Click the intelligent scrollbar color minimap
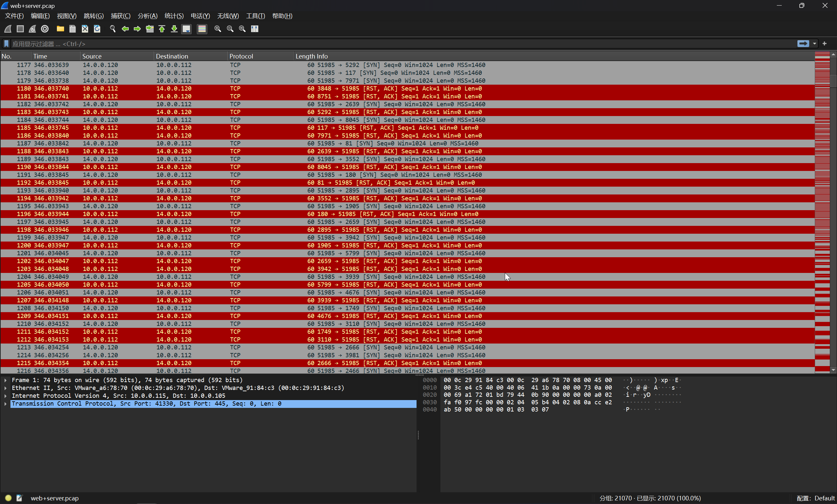The height and width of the screenshot is (504, 837). (822, 212)
